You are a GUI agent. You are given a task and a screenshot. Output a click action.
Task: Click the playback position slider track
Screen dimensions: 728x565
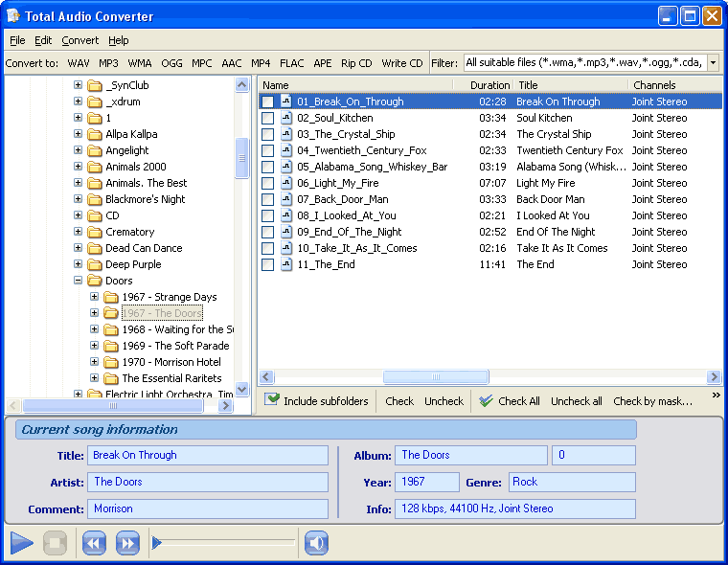226,544
